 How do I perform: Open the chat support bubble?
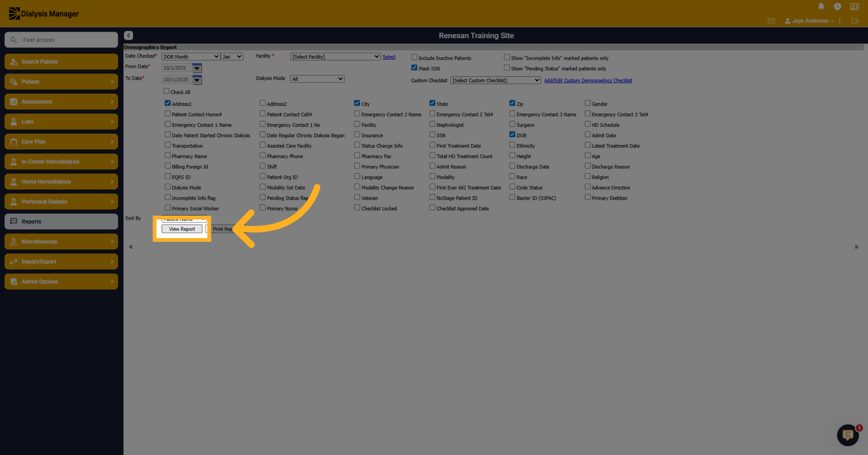pos(848,435)
